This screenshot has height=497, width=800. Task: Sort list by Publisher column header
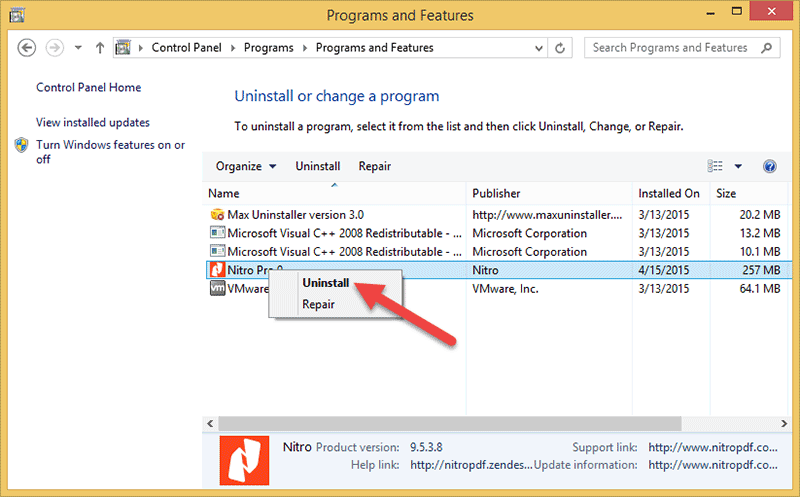pos(496,193)
